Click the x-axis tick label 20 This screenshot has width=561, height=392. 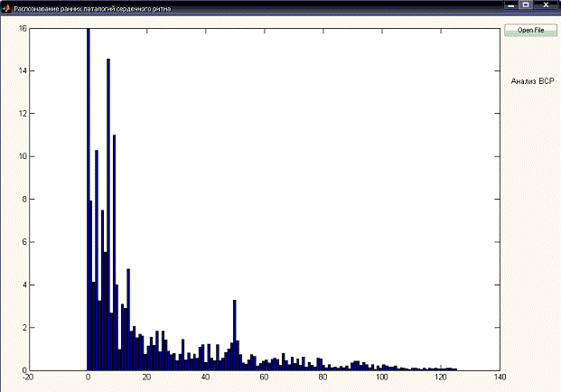(x=146, y=378)
